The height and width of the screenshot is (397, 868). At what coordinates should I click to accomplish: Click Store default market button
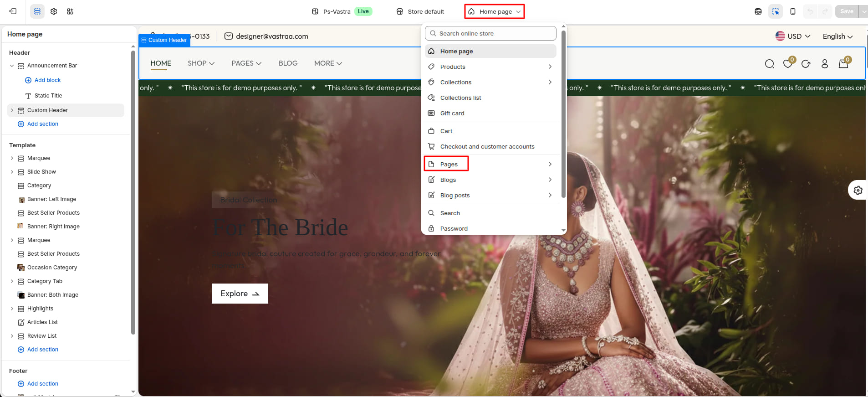pos(420,11)
